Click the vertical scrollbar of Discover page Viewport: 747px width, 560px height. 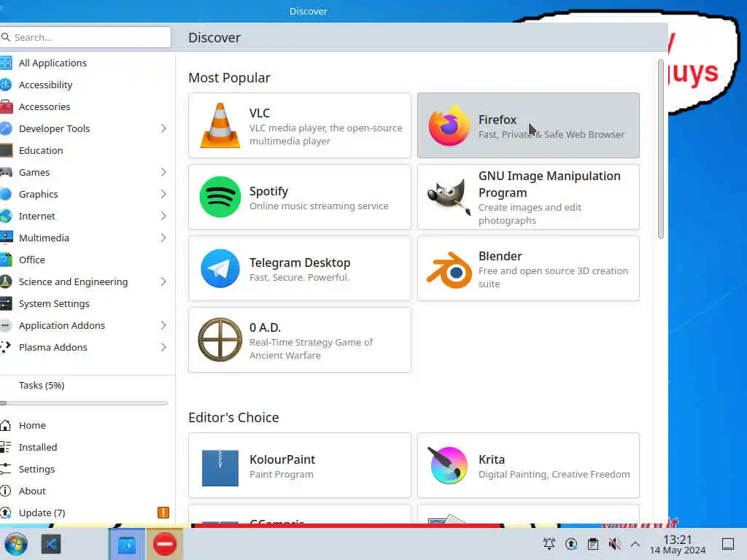point(660,149)
